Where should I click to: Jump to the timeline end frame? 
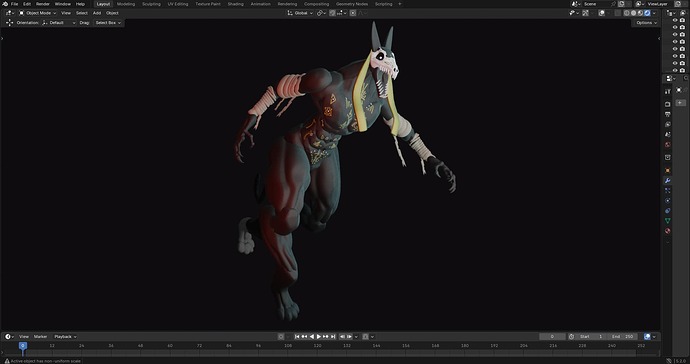coord(333,336)
